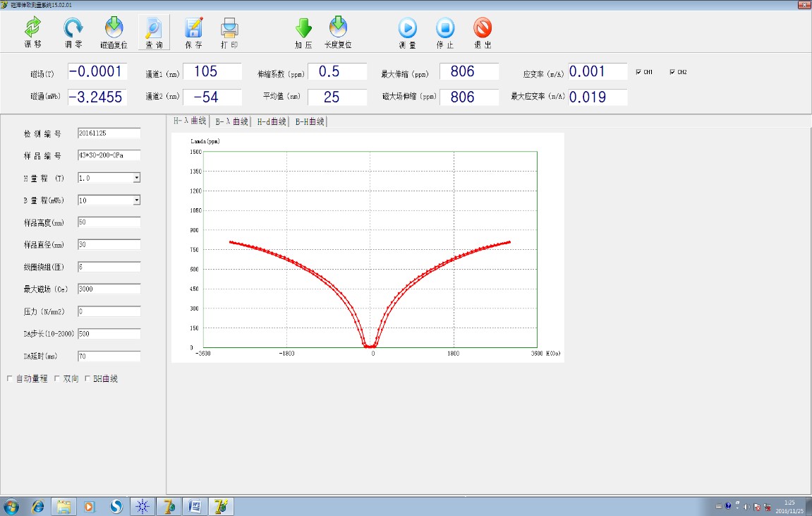Click the 最大磁场 (Oe) input field
812x516 pixels.
pos(109,289)
